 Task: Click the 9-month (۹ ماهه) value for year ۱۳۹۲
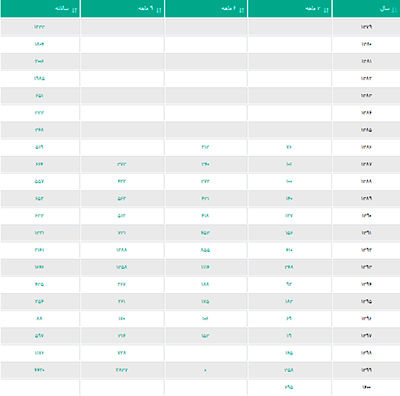[x=122, y=250]
